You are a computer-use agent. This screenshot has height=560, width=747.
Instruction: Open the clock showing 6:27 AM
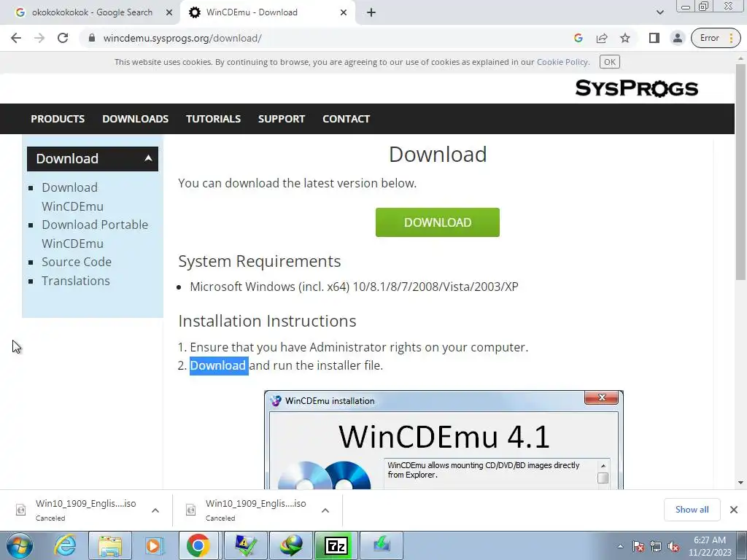coord(710,546)
